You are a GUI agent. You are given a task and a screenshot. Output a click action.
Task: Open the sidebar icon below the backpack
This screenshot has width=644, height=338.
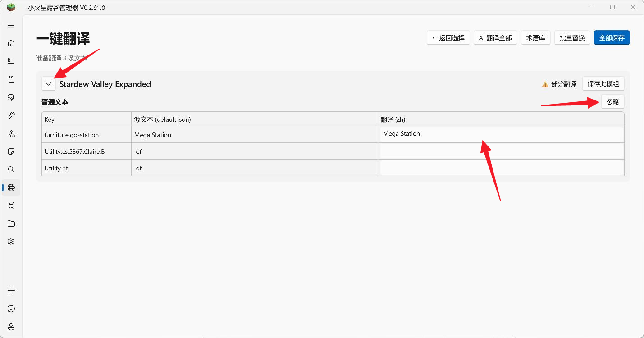click(11, 97)
